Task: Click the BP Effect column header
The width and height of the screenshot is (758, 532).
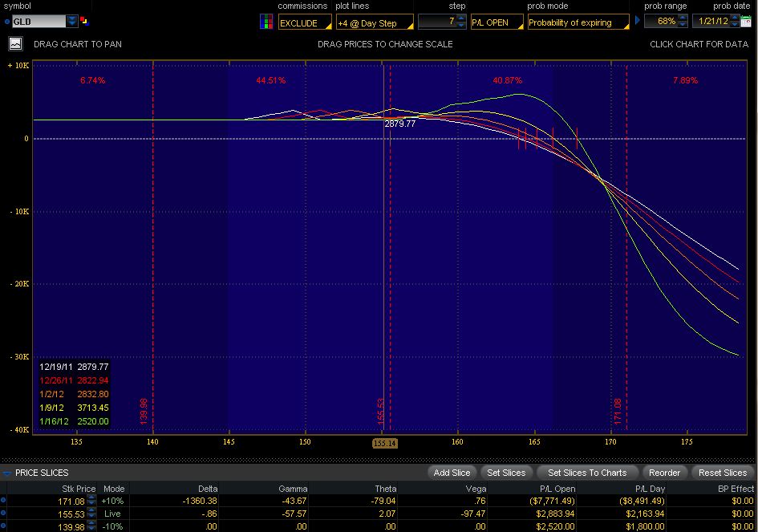Action: (736, 489)
